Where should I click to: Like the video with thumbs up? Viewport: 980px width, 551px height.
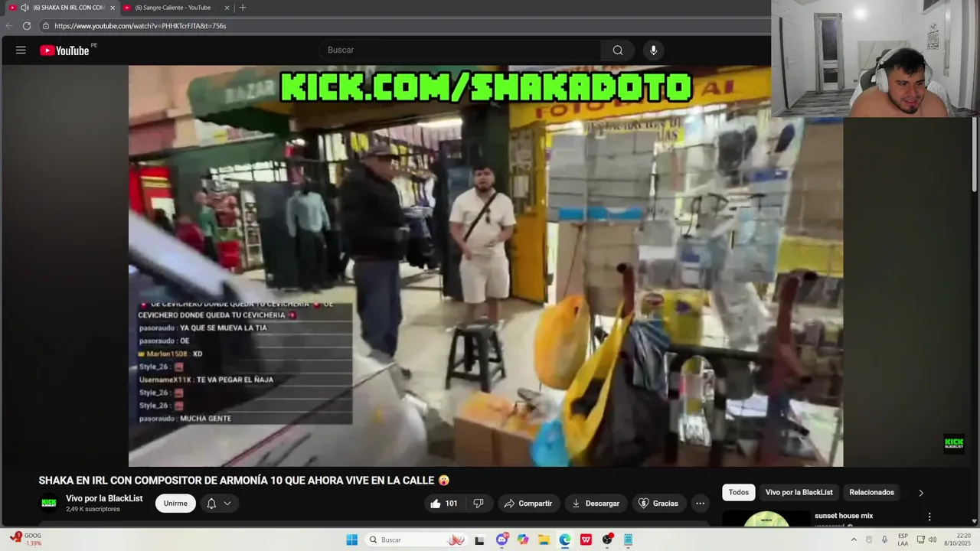[444, 504]
